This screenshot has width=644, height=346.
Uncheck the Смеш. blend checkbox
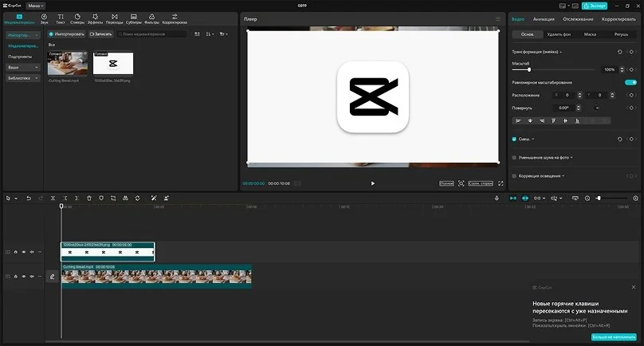[x=514, y=139]
